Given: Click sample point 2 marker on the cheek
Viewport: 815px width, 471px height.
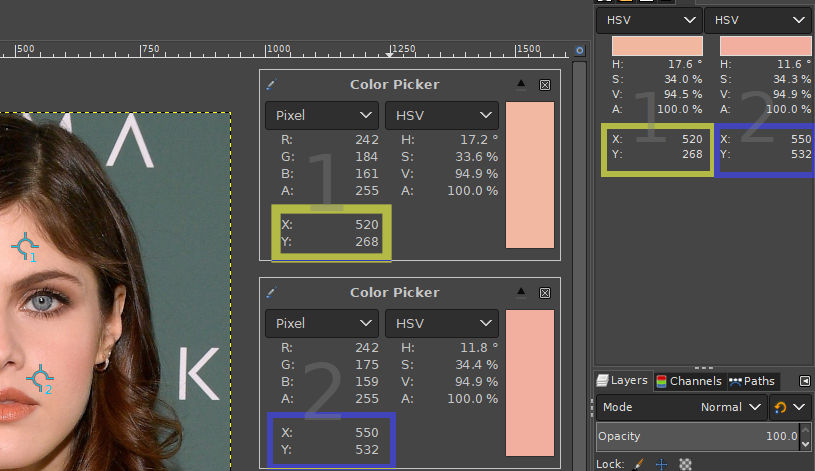Looking at the screenshot, I should click(40, 378).
